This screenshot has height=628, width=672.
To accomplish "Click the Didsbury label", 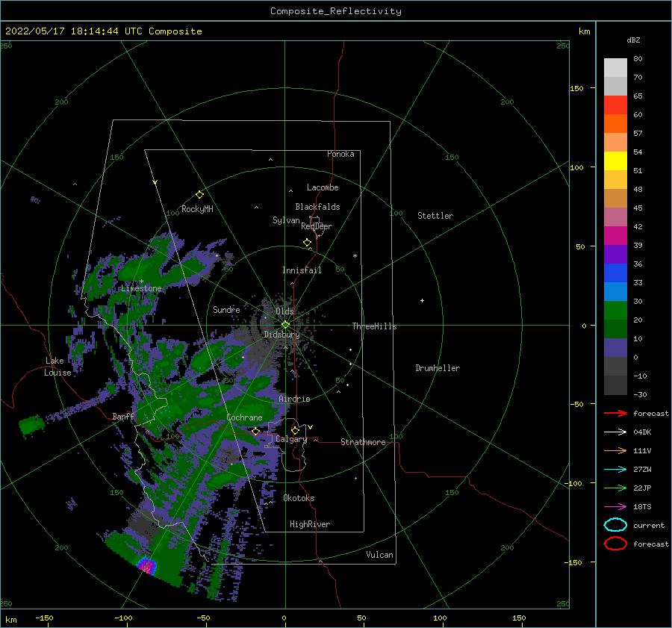I will [281, 335].
